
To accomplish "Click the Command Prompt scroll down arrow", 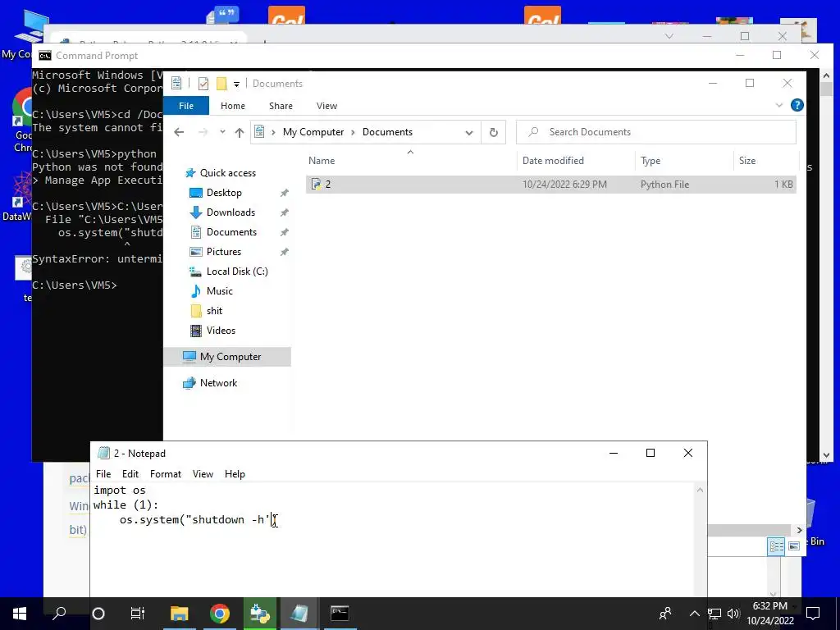I will tap(826, 455).
